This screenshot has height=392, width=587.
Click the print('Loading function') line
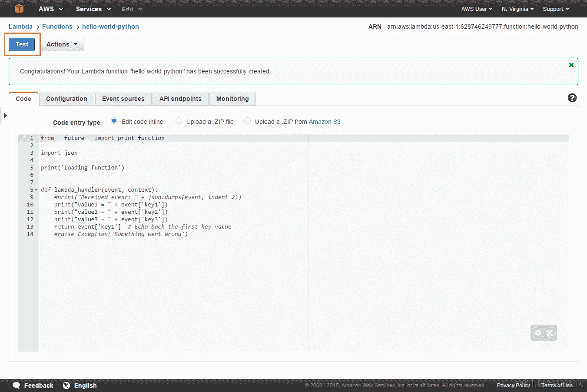(83, 168)
